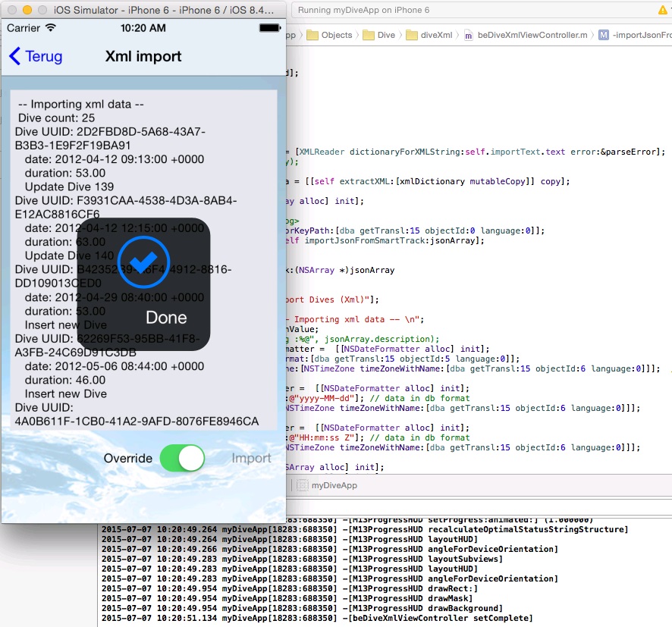Screen dimensions: 672x627
Task: Click the myDiveApp process icon in debug bar
Action: (x=303, y=485)
